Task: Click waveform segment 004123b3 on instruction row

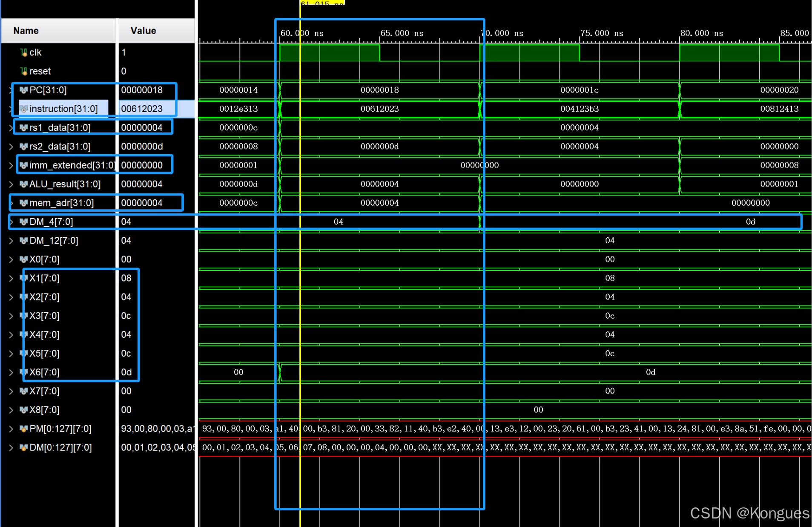Action: [580, 109]
